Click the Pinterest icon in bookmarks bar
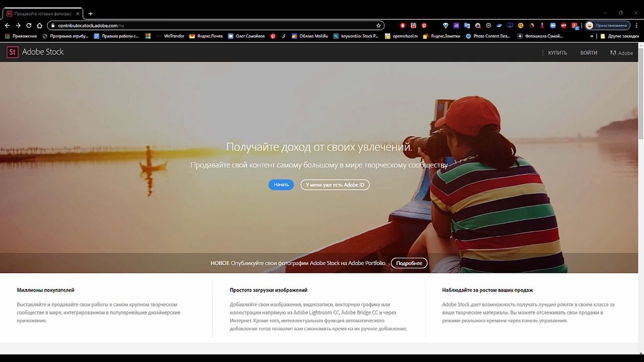The height and width of the screenshot is (362, 644). click(x=273, y=36)
